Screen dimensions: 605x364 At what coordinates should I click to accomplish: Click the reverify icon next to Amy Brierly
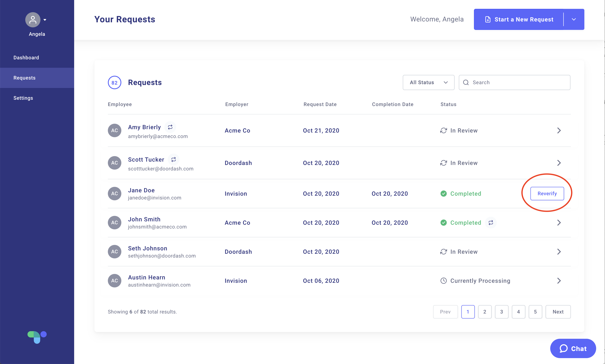(170, 127)
